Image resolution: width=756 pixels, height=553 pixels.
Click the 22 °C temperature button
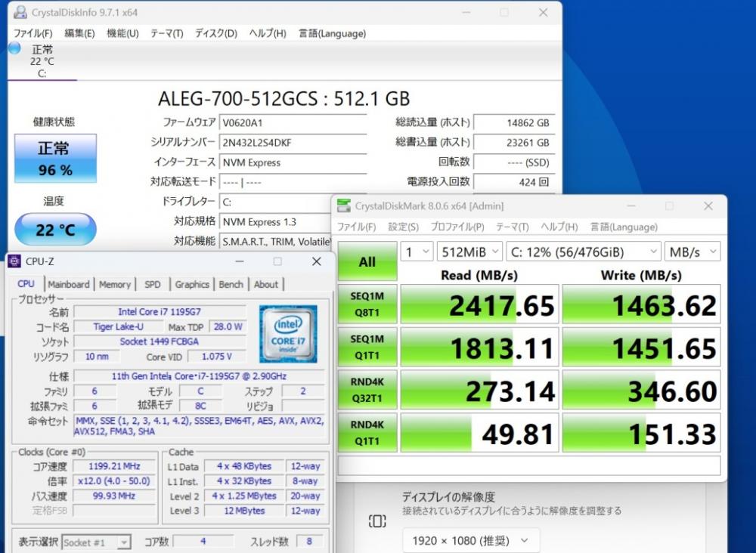click(x=55, y=230)
